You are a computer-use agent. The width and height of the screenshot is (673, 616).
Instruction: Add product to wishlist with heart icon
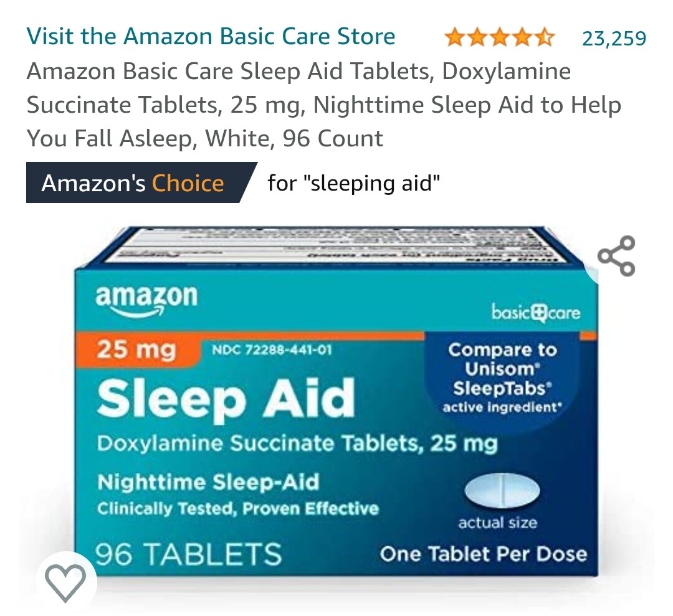(x=65, y=583)
